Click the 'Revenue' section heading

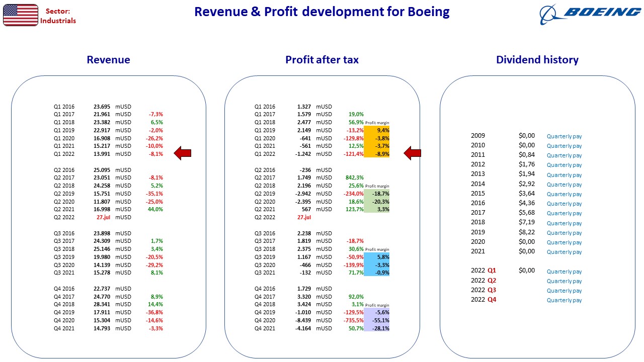[108, 60]
